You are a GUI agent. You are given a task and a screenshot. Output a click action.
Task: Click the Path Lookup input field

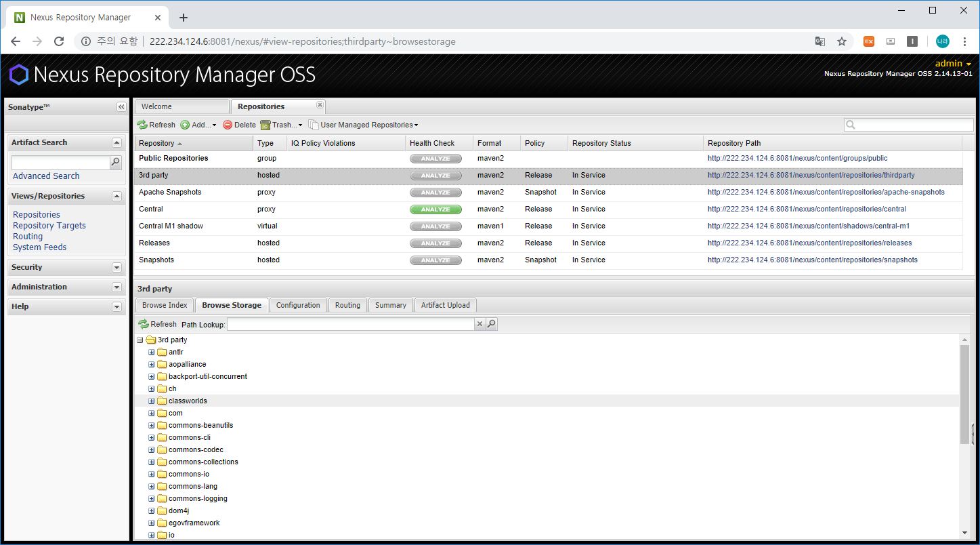350,324
